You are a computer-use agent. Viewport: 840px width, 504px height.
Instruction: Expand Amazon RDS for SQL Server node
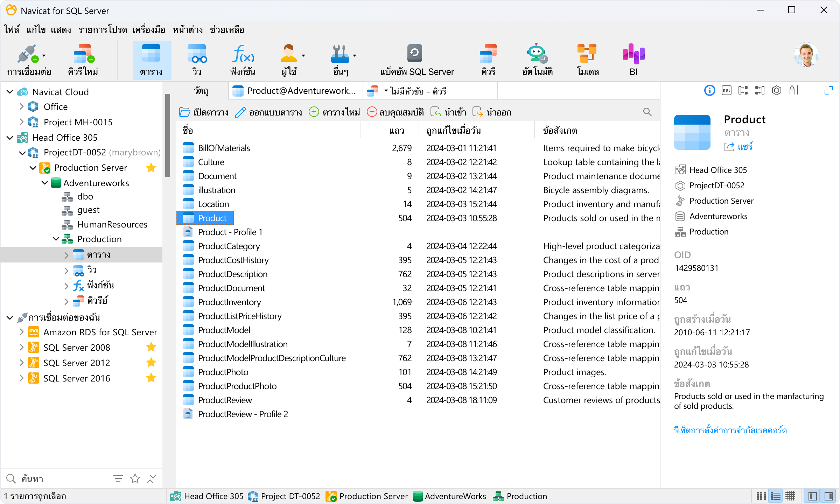(21, 332)
